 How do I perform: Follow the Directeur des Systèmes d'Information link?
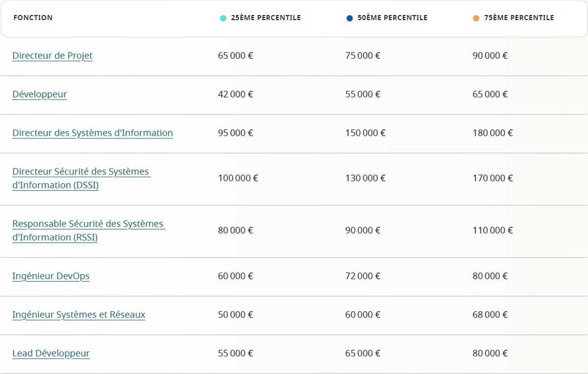click(x=93, y=133)
